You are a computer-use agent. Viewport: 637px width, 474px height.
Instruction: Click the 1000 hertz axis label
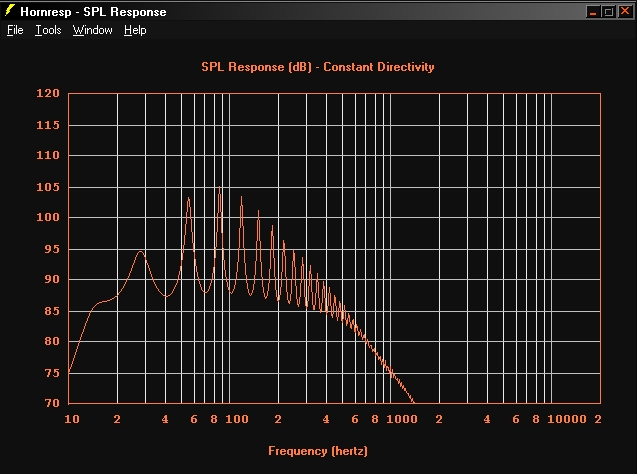[401, 419]
